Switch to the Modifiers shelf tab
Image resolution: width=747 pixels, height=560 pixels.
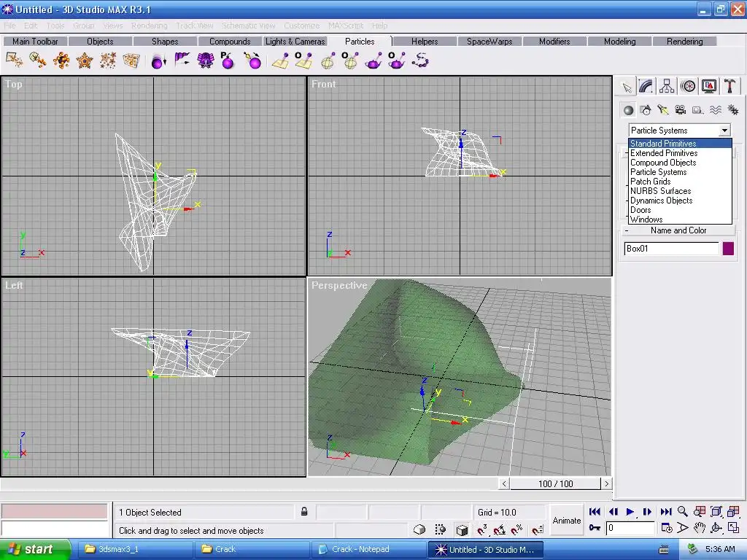(554, 42)
